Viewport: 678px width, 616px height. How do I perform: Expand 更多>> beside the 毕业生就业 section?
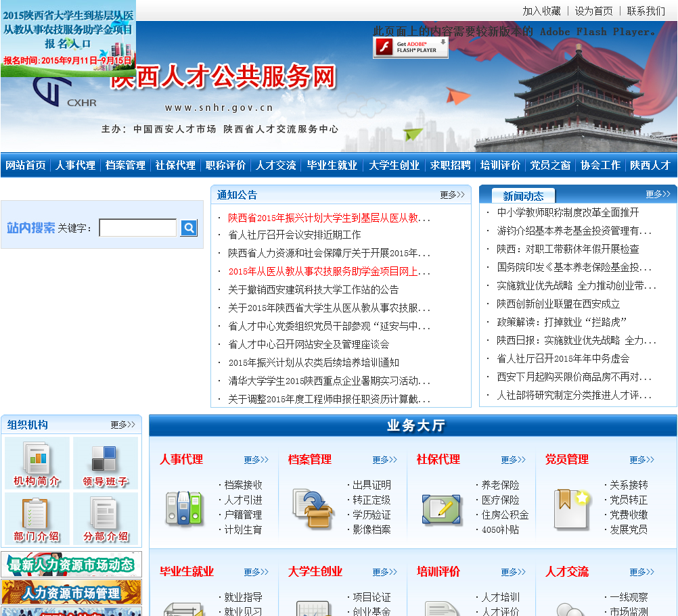click(x=256, y=572)
